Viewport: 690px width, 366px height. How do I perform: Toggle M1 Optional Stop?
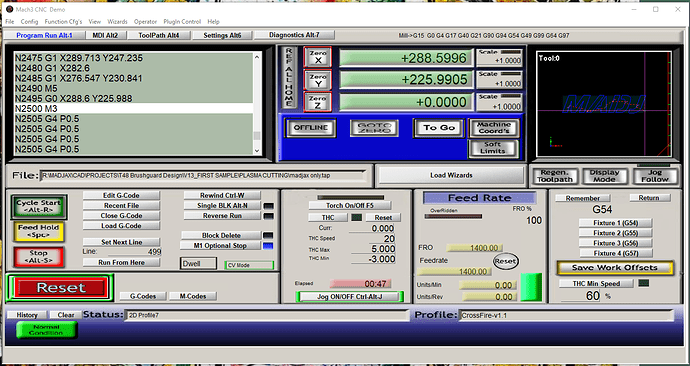tap(220, 245)
